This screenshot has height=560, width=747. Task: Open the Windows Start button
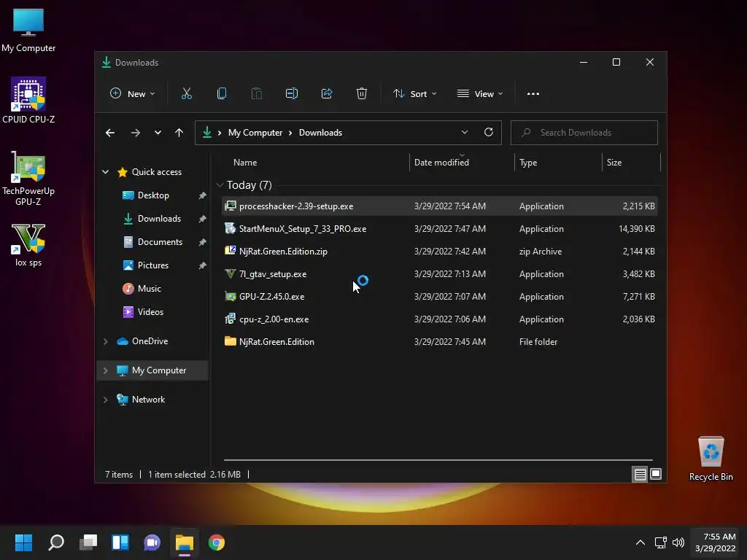coord(23,542)
